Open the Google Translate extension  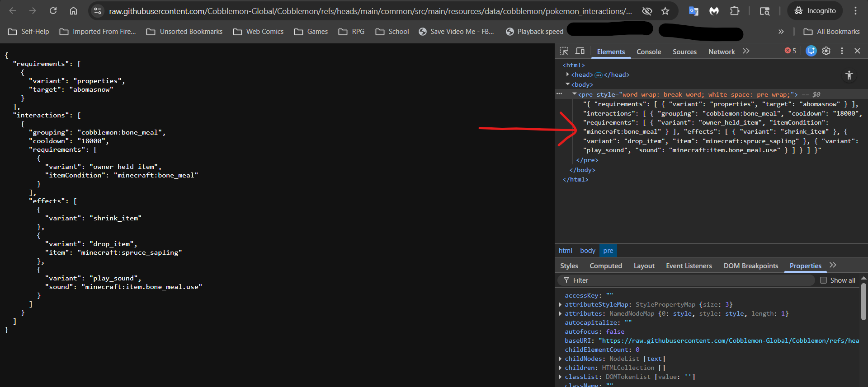point(693,11)
